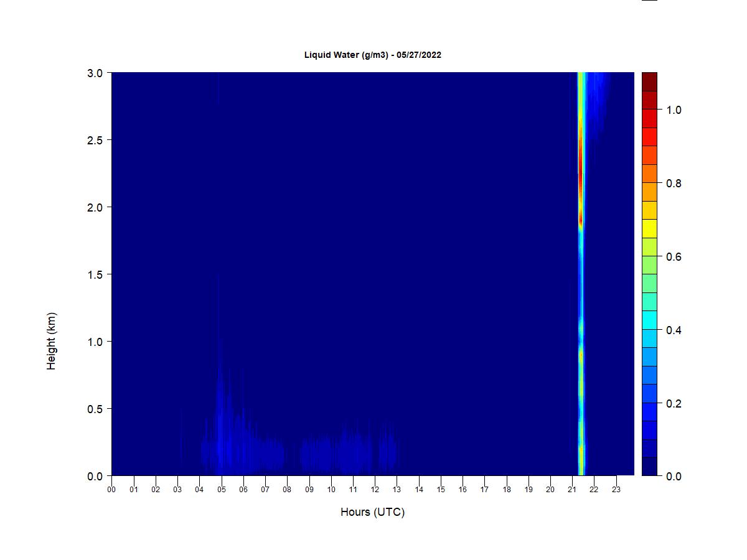747x560 pixels.
Task: Click the 'Height (km)' y-axis label
Action: pyautogui.click(x=52, y=341)
